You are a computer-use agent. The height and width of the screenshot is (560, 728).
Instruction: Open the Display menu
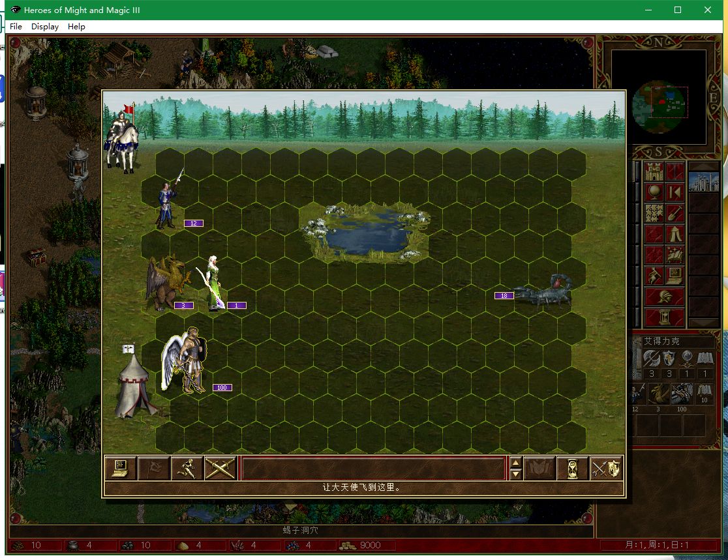click(45, 27)
